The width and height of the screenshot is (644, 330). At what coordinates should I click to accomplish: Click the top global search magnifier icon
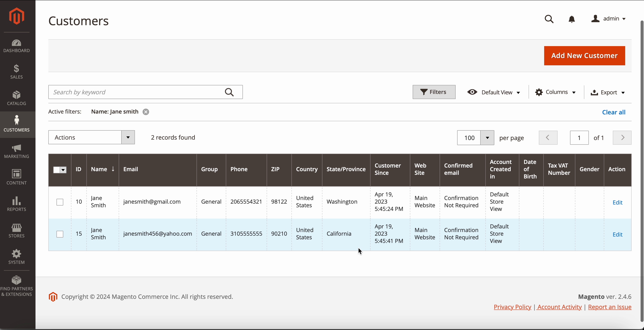click(549, 19)
